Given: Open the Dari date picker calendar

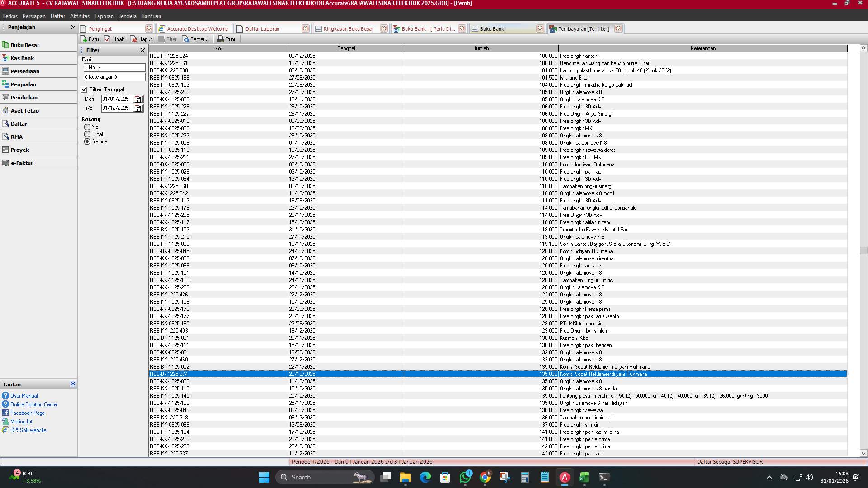Looking at the screenshot, I should 139,99.
